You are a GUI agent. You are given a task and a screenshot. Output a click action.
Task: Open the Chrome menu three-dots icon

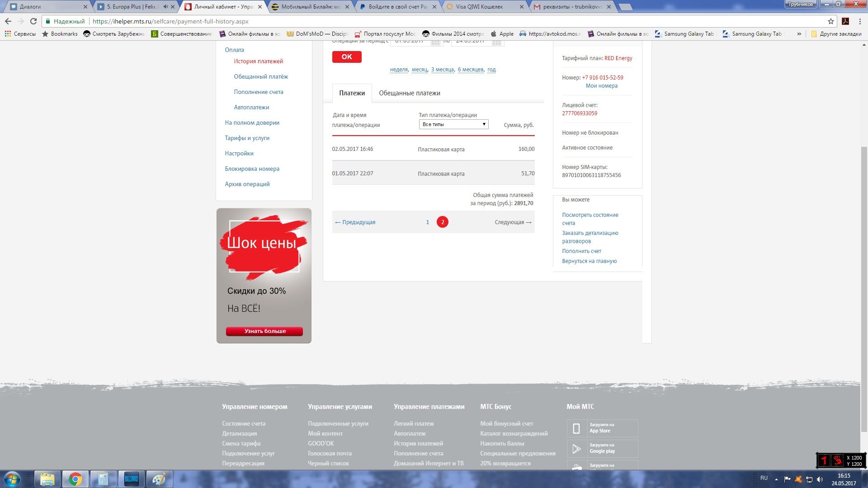[x=860, y=21]
